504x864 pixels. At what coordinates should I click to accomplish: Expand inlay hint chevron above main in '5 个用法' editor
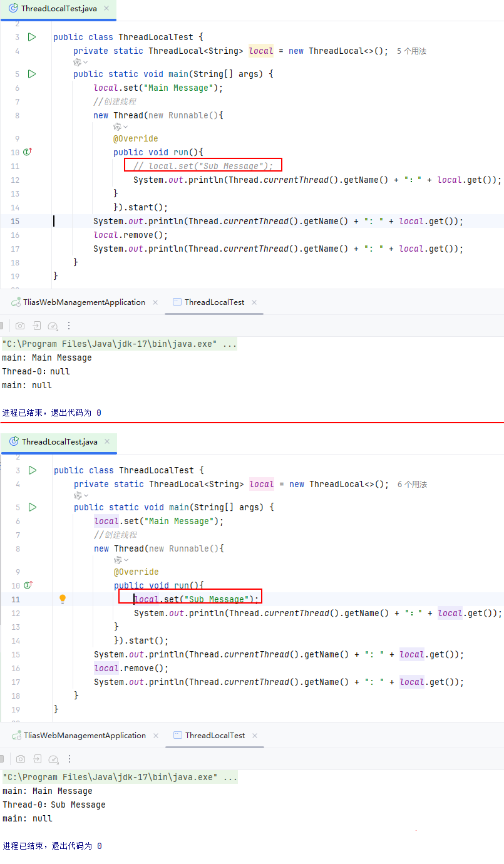(80, 63)
